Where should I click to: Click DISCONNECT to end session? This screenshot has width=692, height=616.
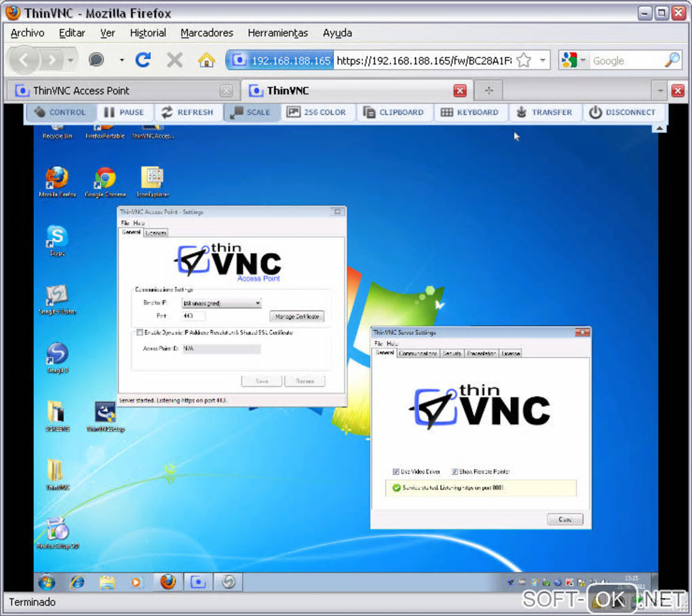[623, 113]
